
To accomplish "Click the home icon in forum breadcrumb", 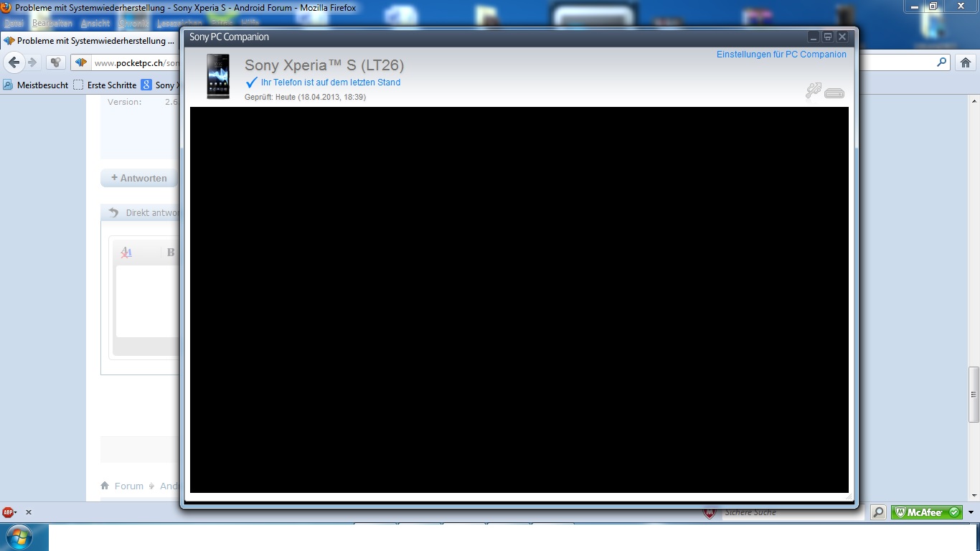I will [105, 486].
